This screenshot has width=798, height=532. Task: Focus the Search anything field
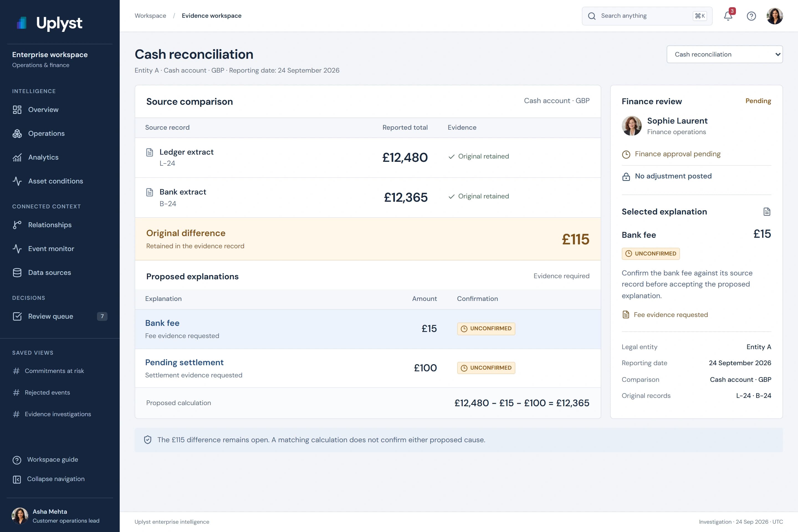647,16
